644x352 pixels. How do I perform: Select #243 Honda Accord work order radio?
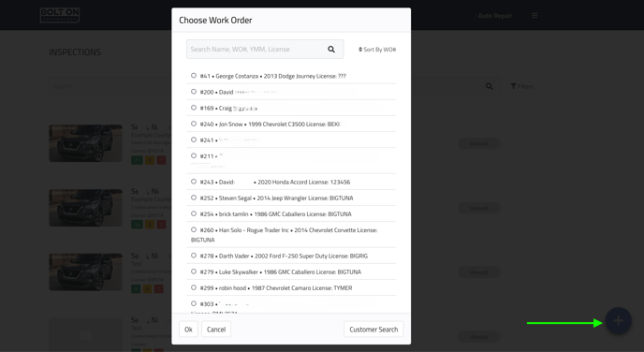pyautogui.click(x=194, y=182)
